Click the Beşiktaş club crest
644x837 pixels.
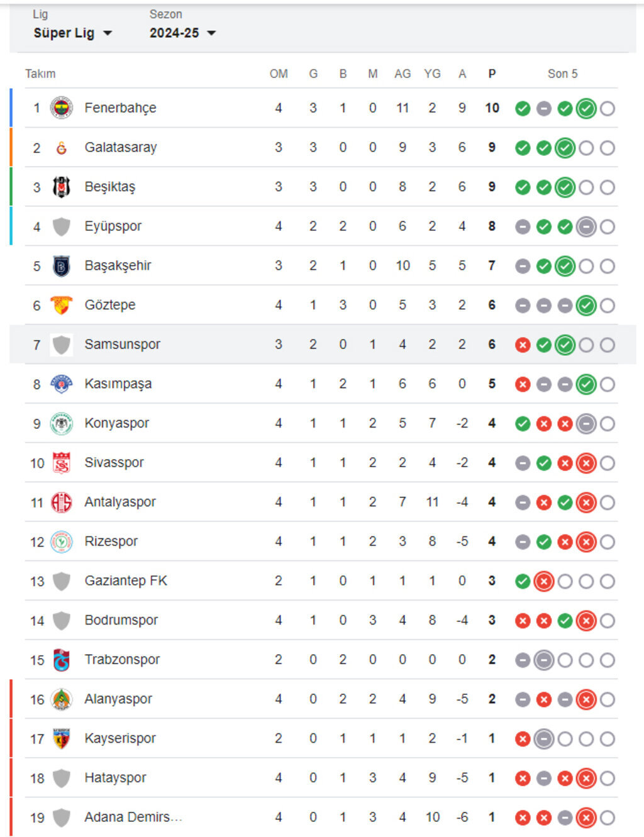click(61, 187)
